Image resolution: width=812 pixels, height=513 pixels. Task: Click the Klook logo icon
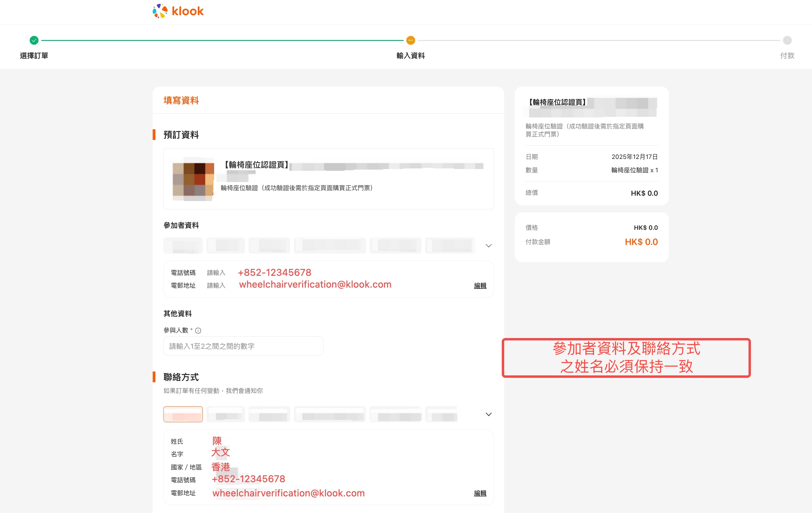coord(160,11)
